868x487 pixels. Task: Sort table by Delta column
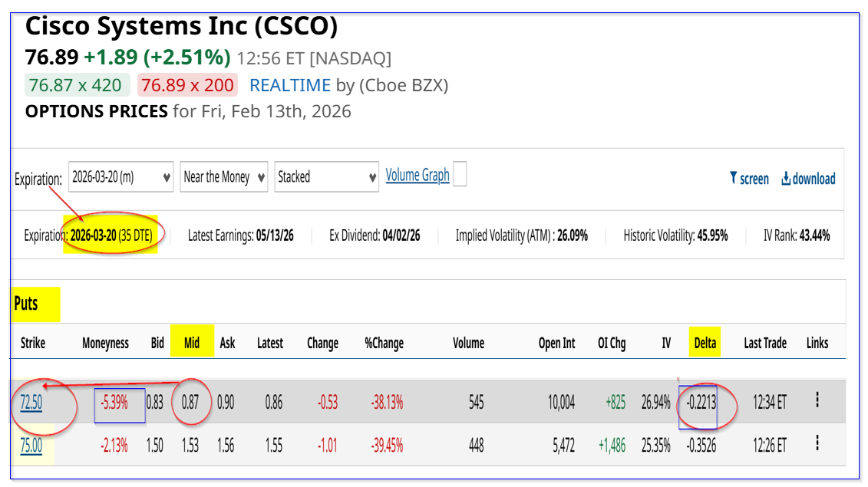(x=705, y=343)
